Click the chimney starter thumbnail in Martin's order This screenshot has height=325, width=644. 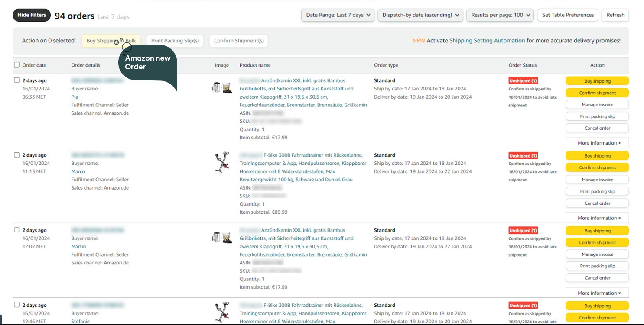coord(221,237)
